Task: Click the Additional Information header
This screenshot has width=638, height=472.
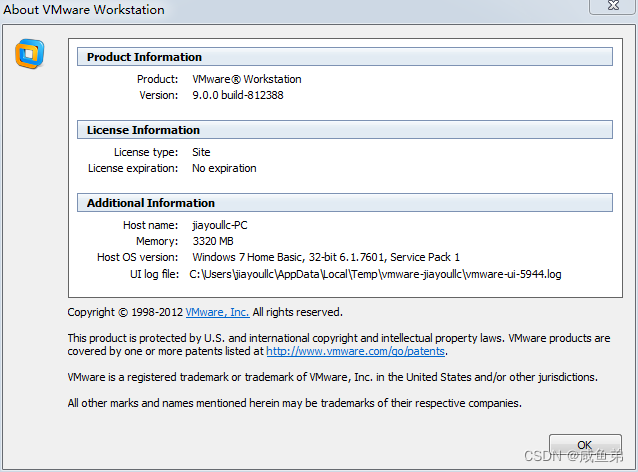Action: (x=345, y=203)
